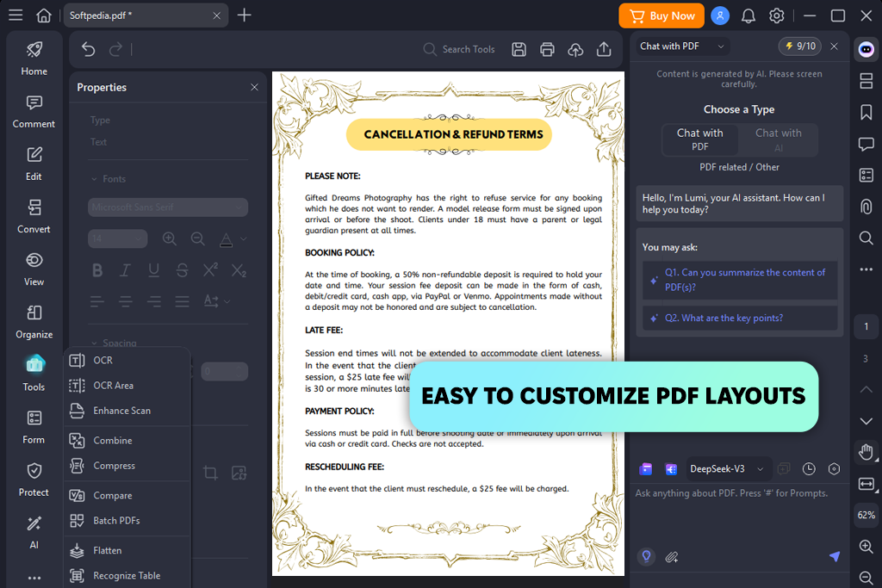This screenshot has height=588, width=882.
Task: Select the Chat with AI type
Action: [x=778, y=139]
